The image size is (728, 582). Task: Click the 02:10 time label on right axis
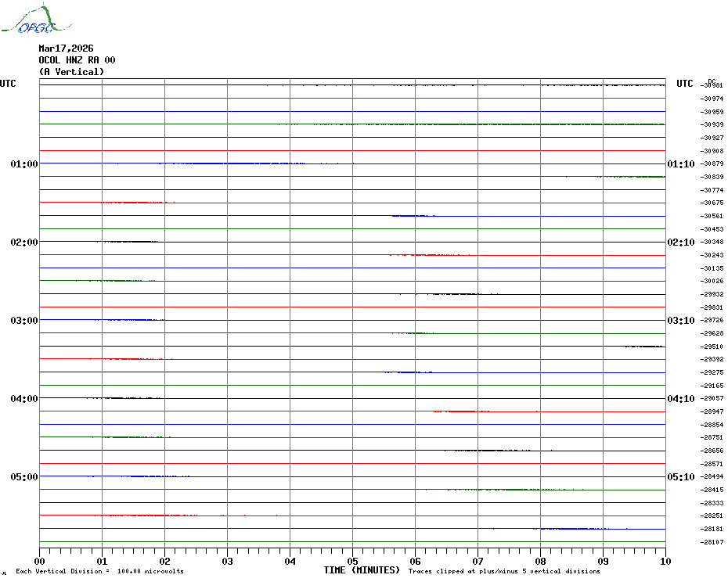point(680,242)
